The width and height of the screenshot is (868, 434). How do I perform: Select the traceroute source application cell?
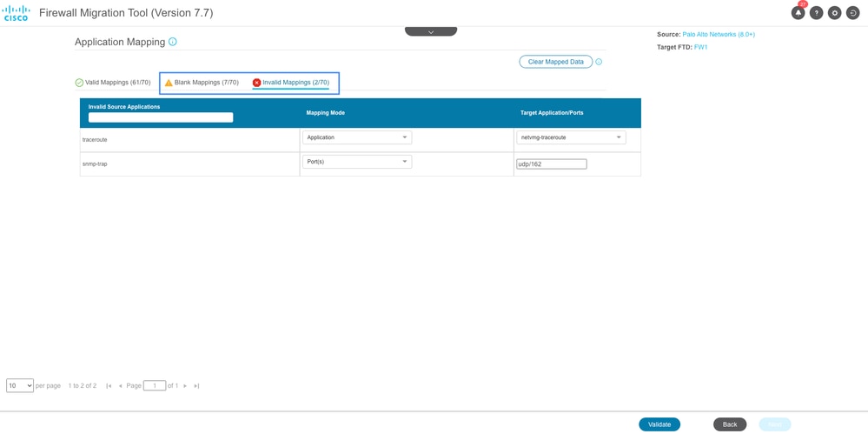[190, 140]
